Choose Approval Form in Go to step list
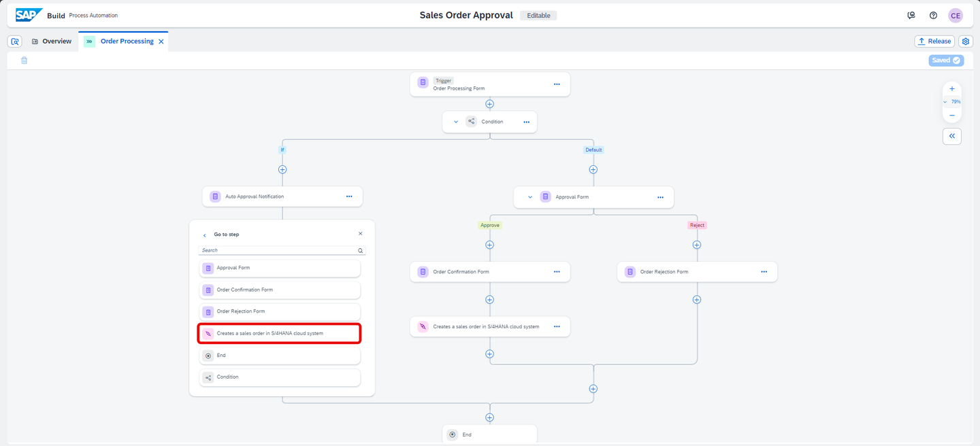 pos(280,268)
